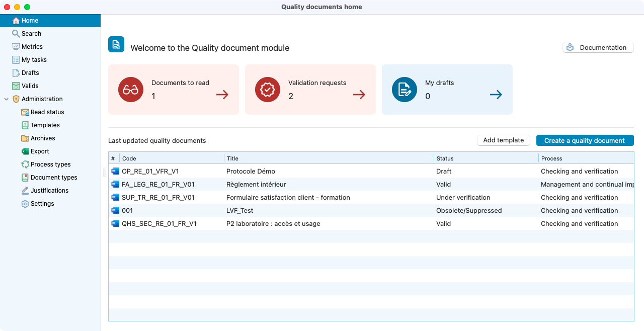Screen dimensions: 644x331
Task: Click the Under verification status cell
Action: 463,197
